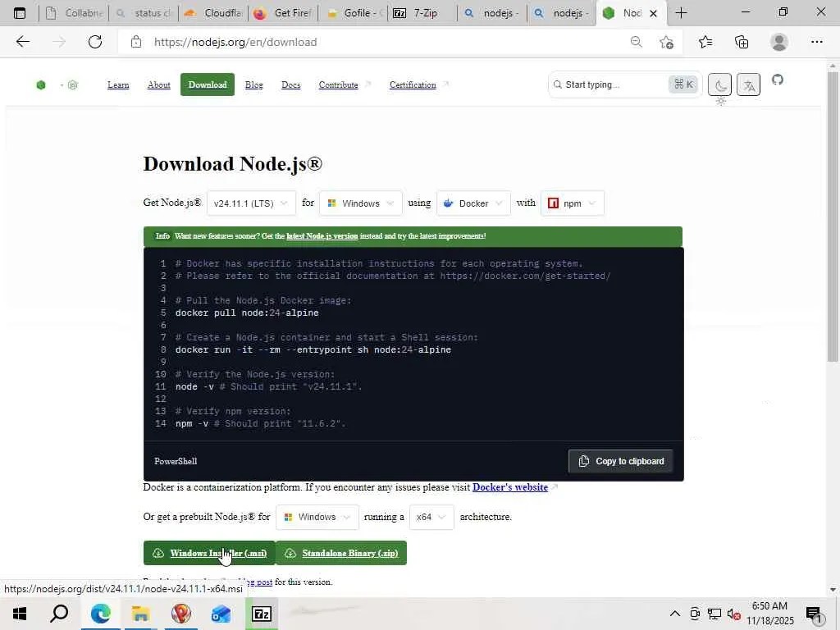Open the Collections panel
Image resolution: width=840 pixels, height=630 pixels.
[742, 42]
